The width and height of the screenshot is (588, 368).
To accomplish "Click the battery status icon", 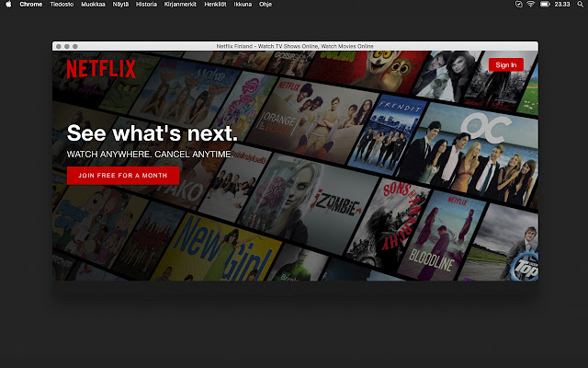I will (545, 5).
